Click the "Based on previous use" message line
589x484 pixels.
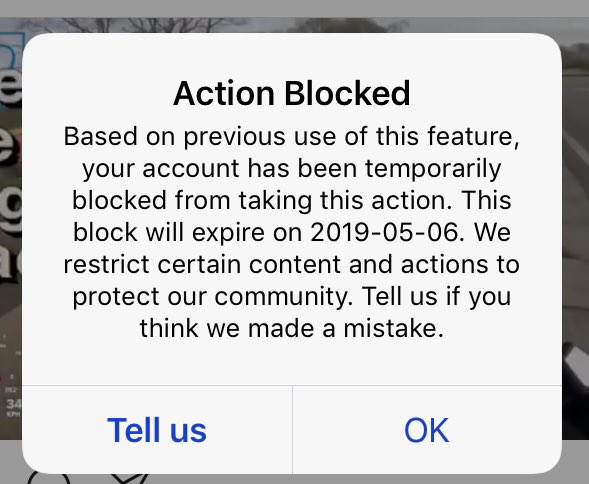tap(291, 136)
